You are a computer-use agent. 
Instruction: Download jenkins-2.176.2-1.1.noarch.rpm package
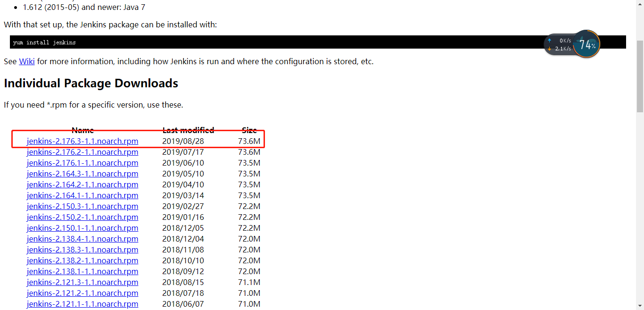[82, 152]
